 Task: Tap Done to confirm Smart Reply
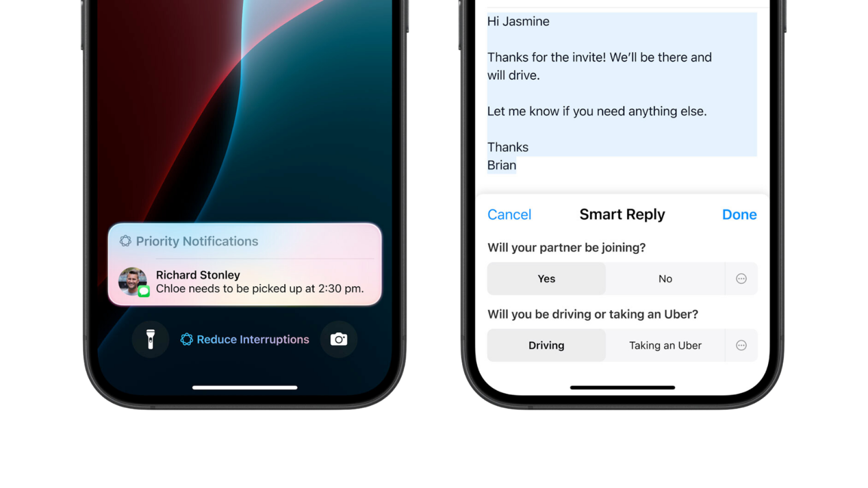[739, 214]
